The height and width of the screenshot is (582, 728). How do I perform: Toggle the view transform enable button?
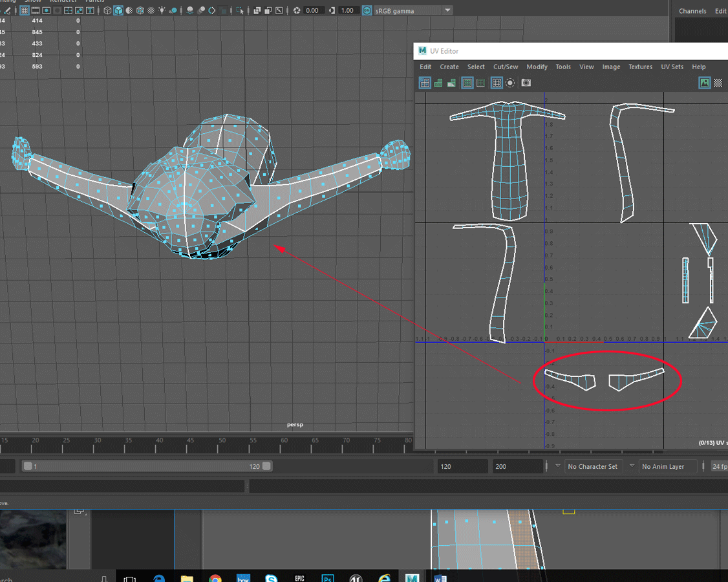(x=367, y=10)
